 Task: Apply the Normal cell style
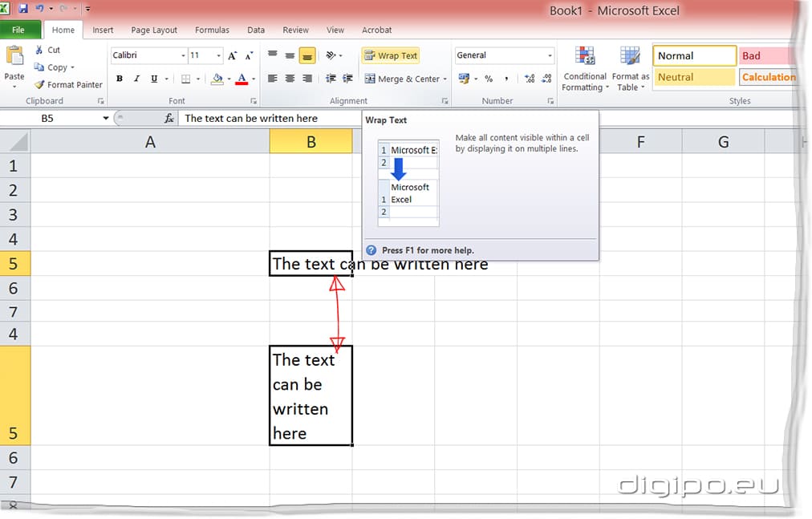tap(694, 56)
